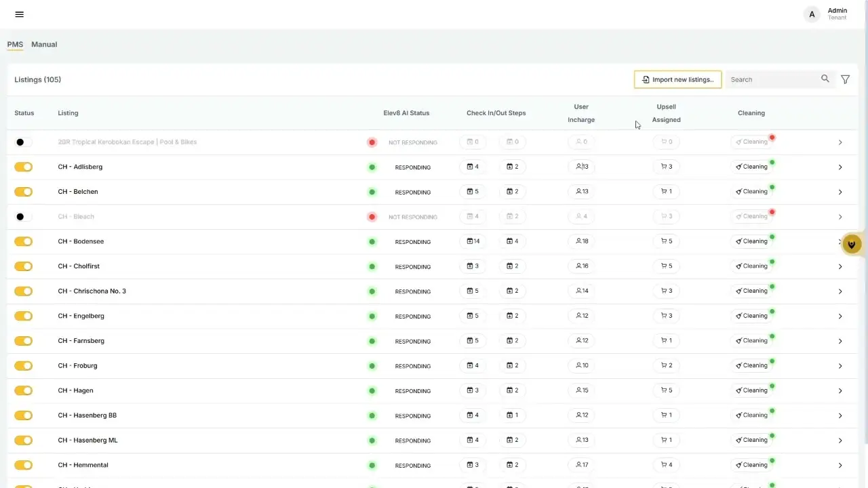Open the listings filter funnel icon
Viewport: 868px width, 488px height.
tap(846, 79)
